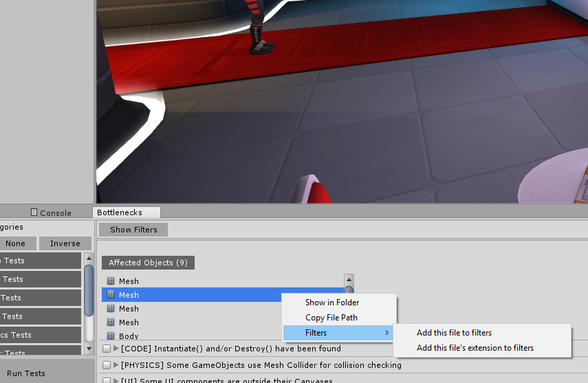The width and height of the screenshot is (588, 383).
Task: Click the categories list scrollbar thumb
Action: 89,289
